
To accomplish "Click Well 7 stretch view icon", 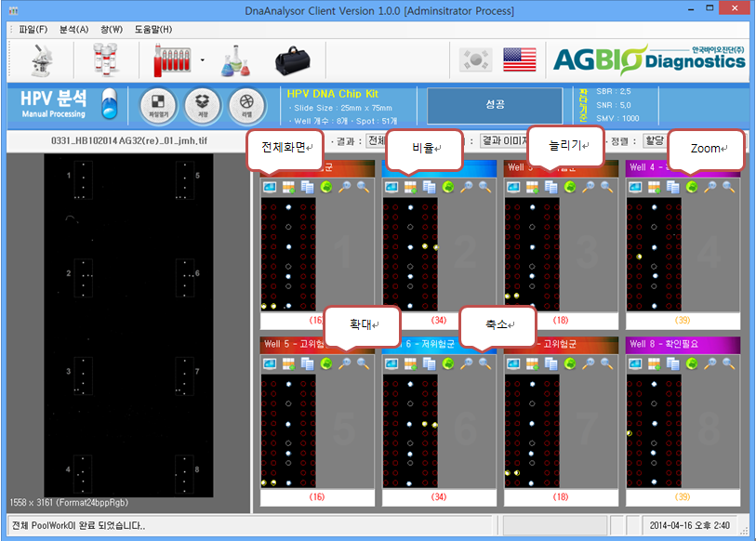I will pyautogui.click(x=551, y=363).
